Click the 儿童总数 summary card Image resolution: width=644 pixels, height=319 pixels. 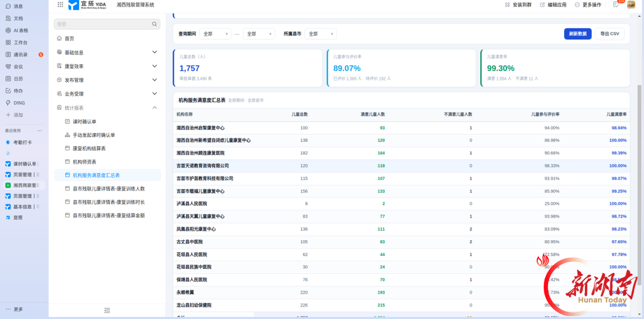[x=247, y=68]
